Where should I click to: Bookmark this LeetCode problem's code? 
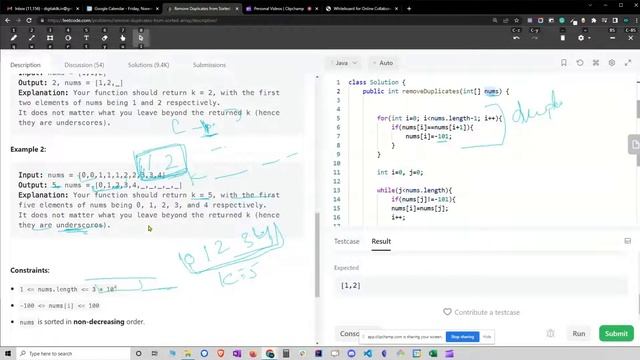coord(564,63)
